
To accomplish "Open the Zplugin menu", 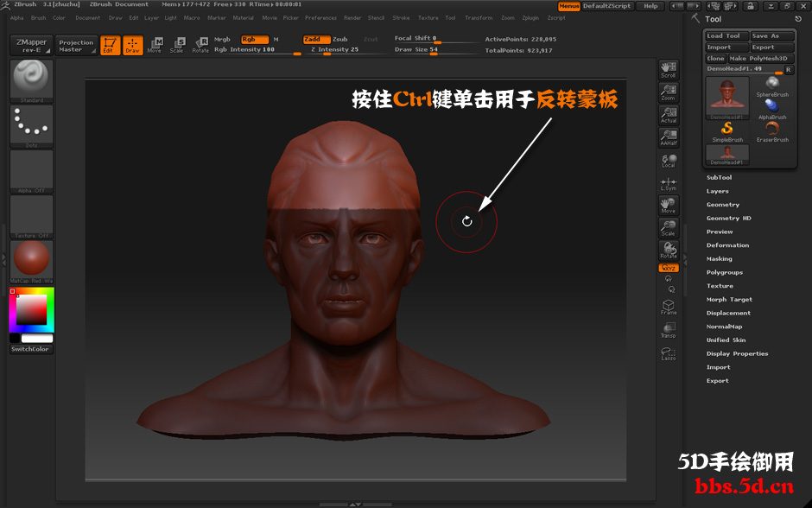I will pyautogui.click(x=530, y=17).
